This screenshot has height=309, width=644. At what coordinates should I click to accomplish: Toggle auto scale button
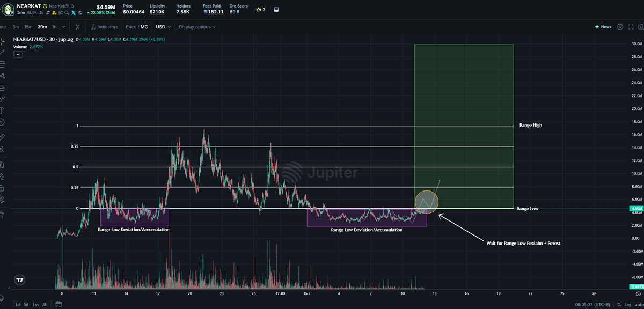click(x=638, y=304)
